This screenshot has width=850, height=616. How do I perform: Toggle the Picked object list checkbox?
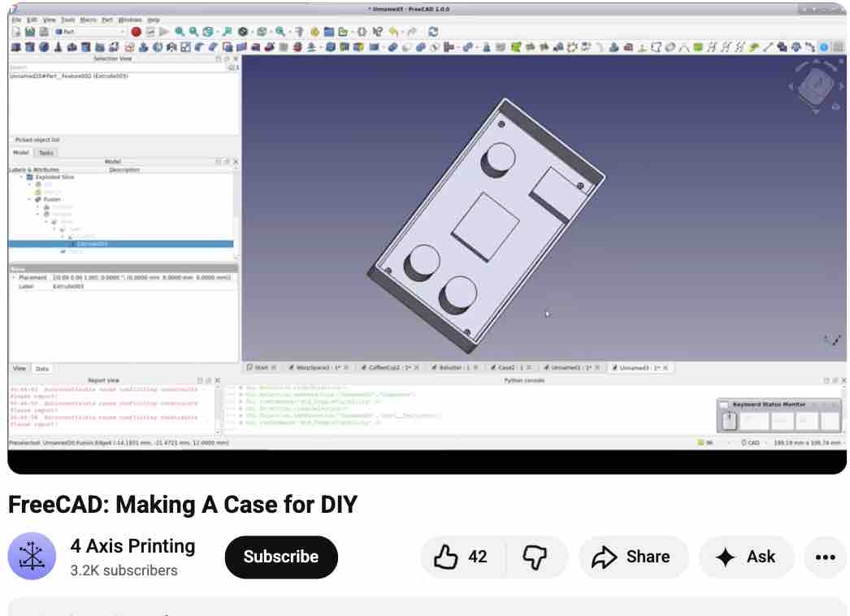coord(13,140)
